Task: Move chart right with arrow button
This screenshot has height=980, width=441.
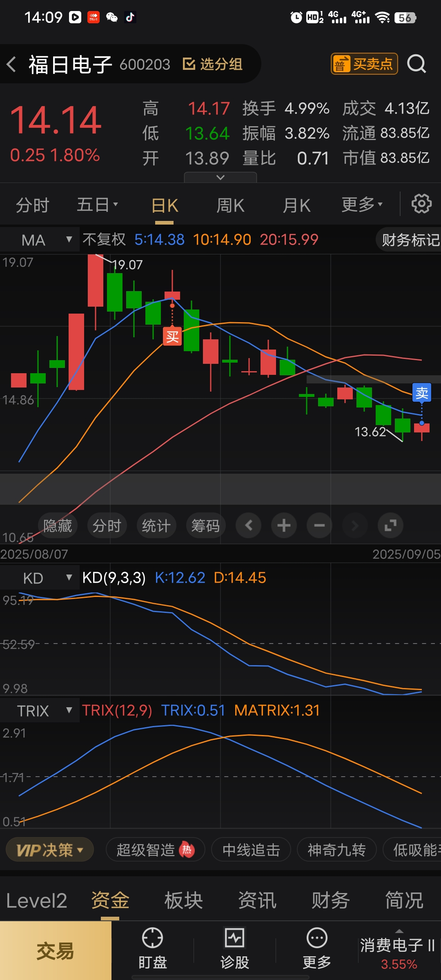Action: (355, 526)
